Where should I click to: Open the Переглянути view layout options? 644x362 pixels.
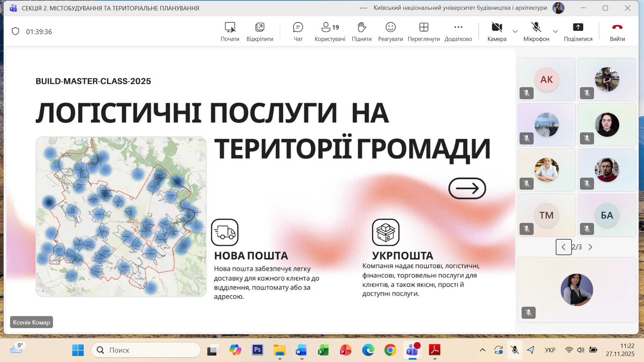coord(424,32)
